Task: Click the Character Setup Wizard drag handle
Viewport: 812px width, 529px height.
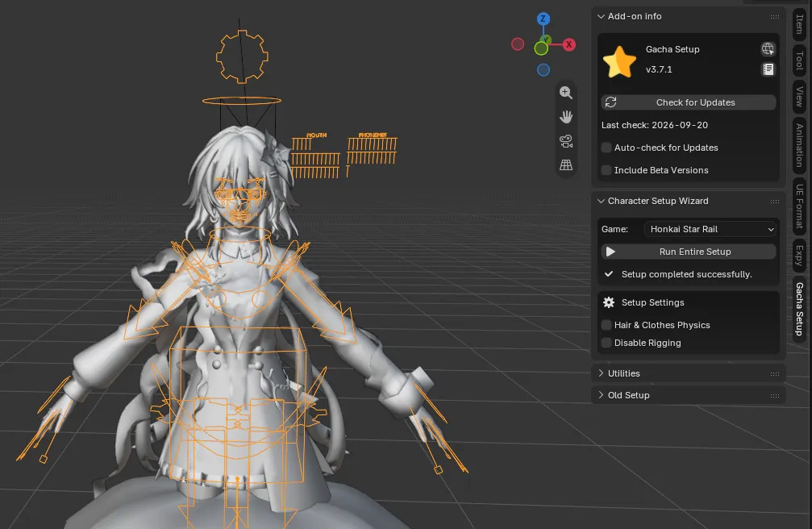Action: coord(775,201)
